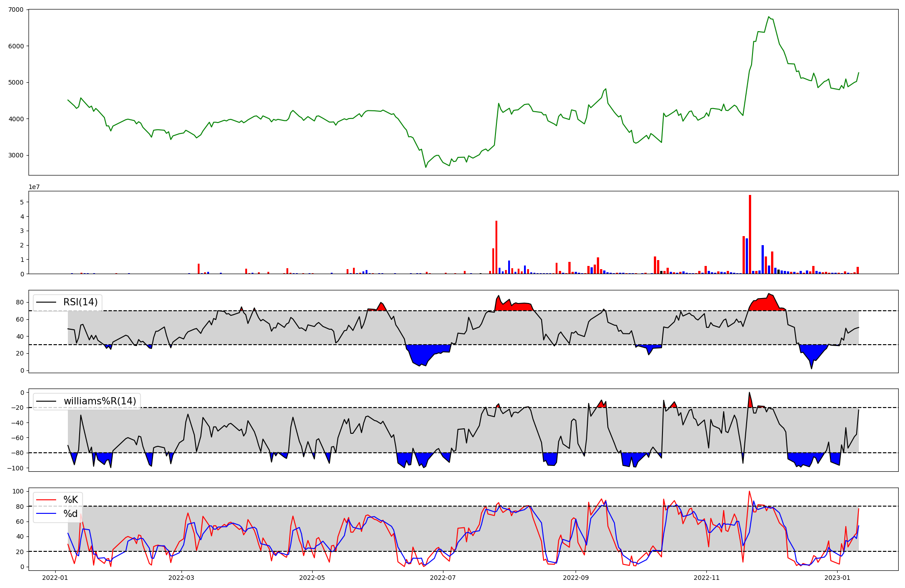Click the %K legend entry
Viewport: 905px width, 588px height.
[x=71, y=500]
